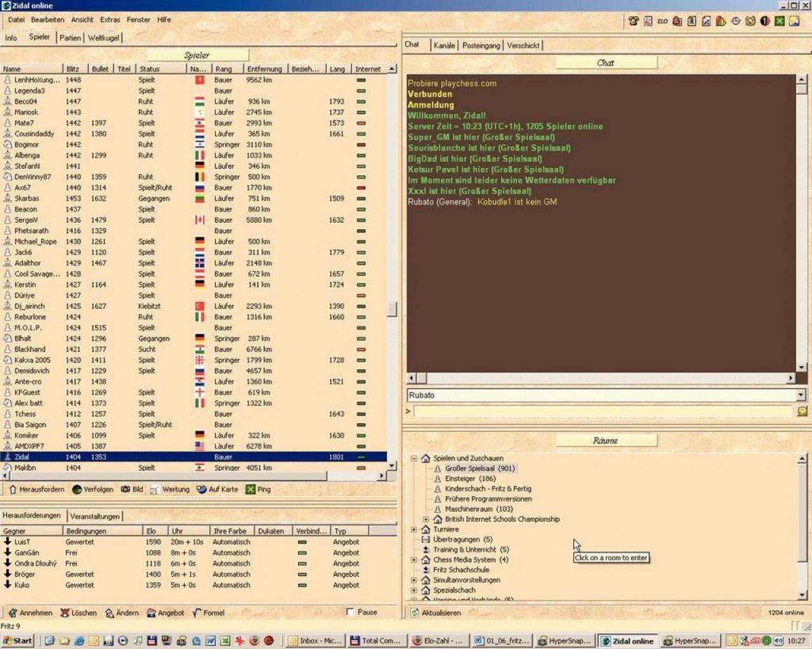This screenshot has width=812, height=649.
Task: Select the LuisT challenge row
Action: point(198,542)
